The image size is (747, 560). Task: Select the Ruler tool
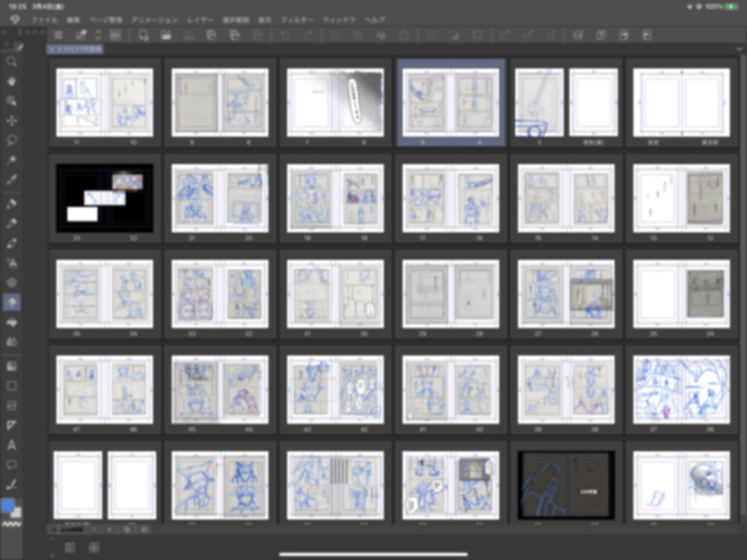coord(11,425)
